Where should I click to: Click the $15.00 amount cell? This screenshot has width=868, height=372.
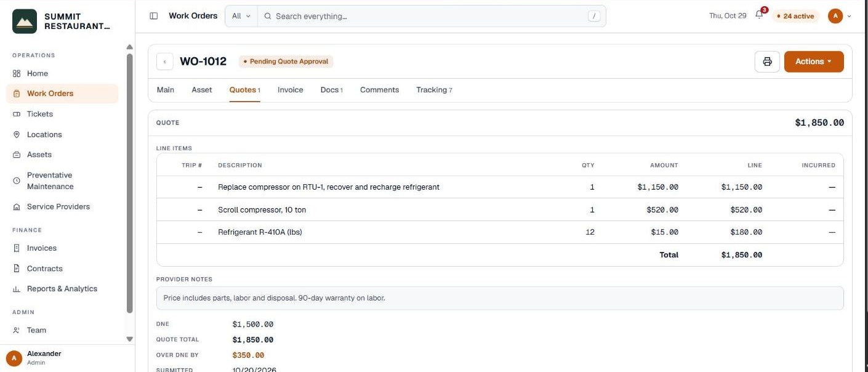[665, 233]
